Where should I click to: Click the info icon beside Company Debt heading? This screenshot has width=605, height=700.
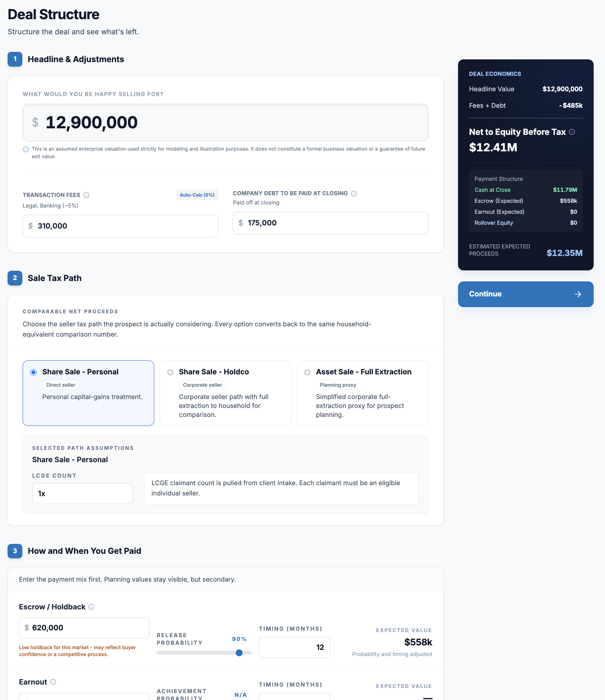[354, 194]
